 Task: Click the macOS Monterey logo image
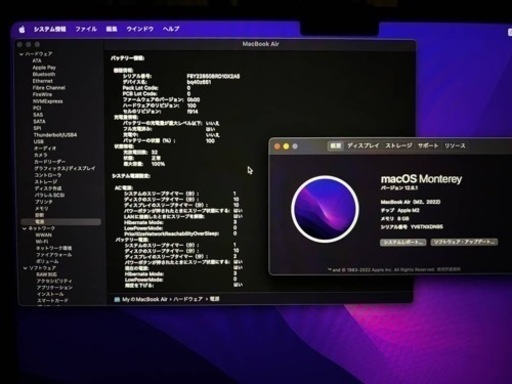[x=325, y=209]
